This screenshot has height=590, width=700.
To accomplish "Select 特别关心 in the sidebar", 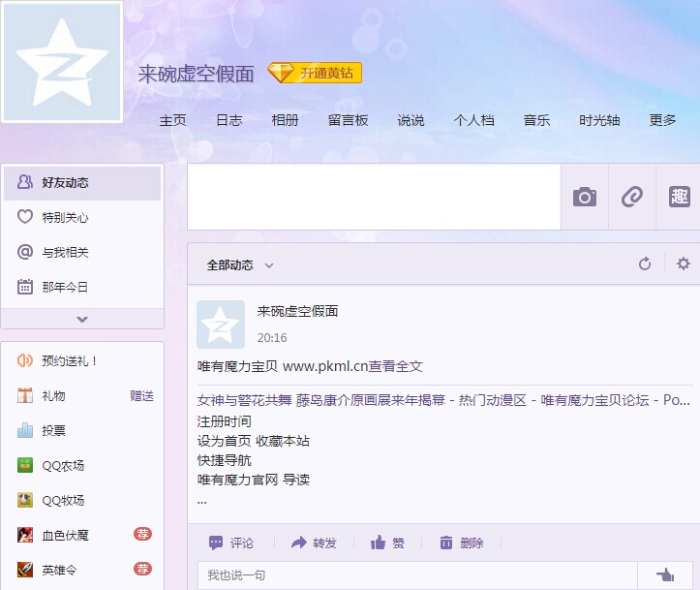I will point(65,218).
